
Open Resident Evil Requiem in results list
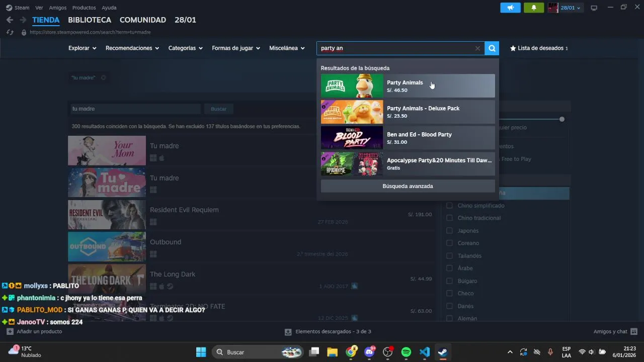tap(252, 215)
